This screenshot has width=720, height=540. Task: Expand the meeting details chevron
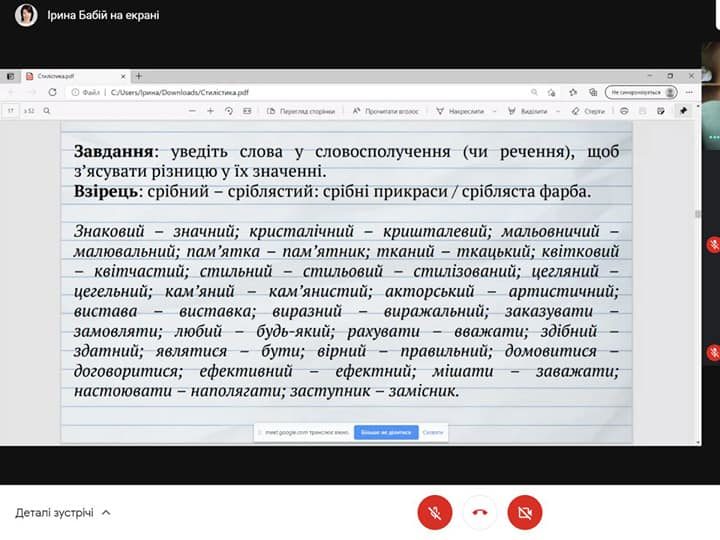(x=106, y=513)
